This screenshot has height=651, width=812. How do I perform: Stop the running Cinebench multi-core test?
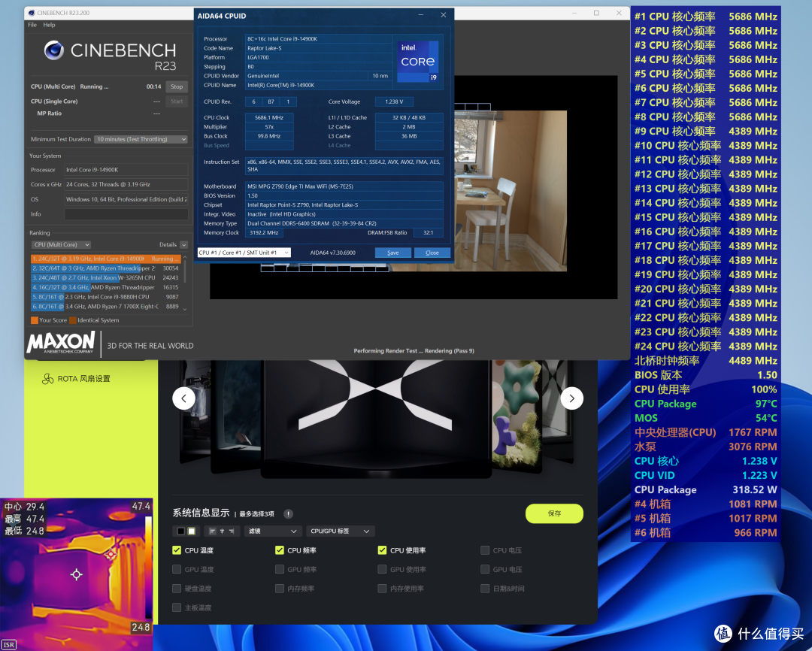177,86
